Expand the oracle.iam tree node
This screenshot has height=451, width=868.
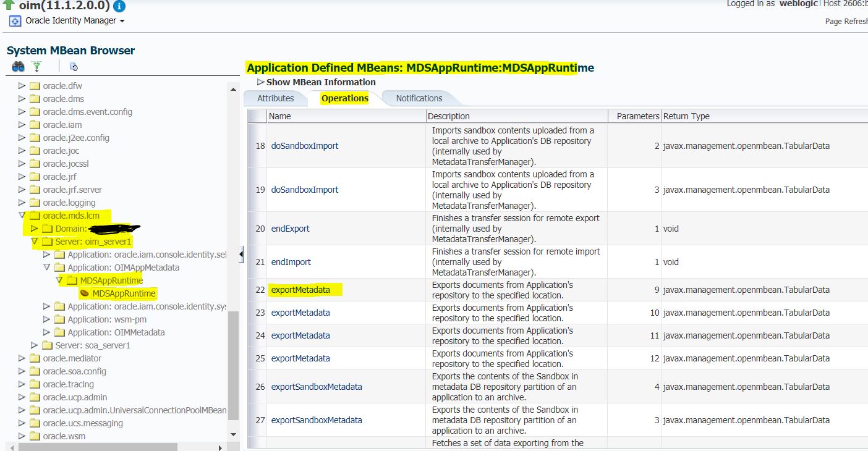point(22,125)
